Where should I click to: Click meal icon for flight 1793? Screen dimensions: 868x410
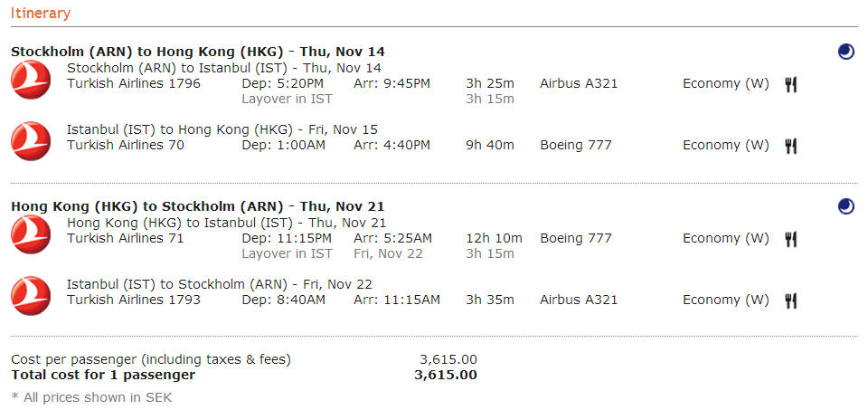tap(791, 300)
